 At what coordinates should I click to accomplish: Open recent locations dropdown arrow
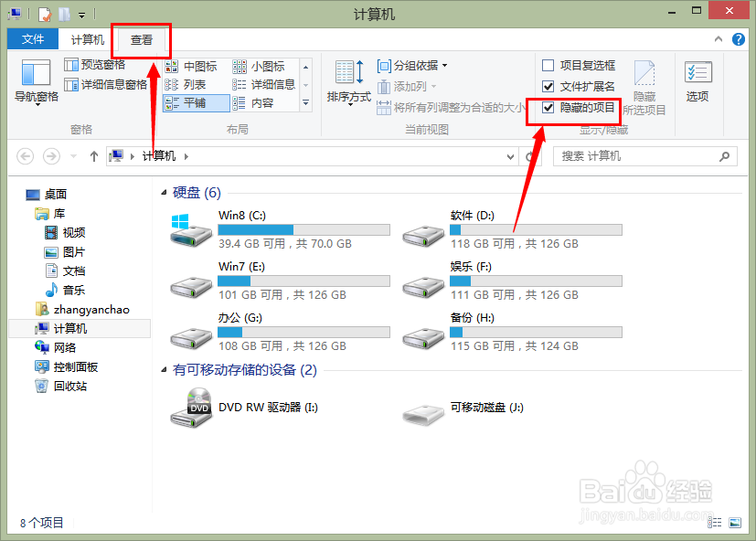click(73, 156)
